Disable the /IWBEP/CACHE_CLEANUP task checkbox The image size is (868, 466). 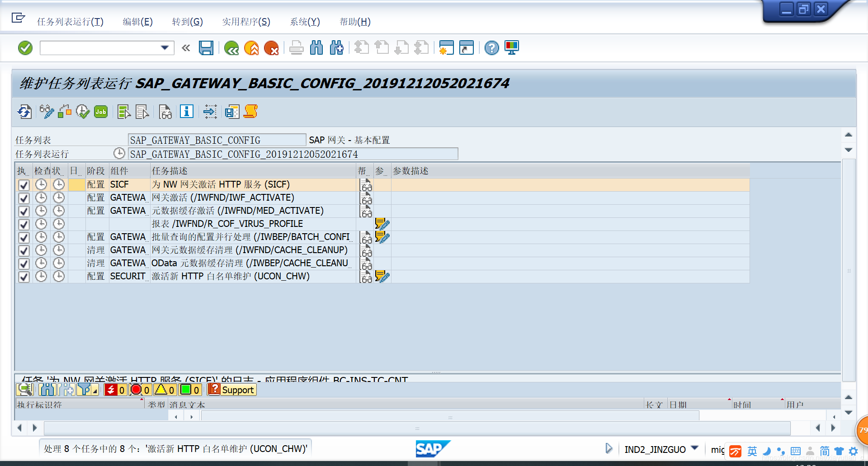24,264
